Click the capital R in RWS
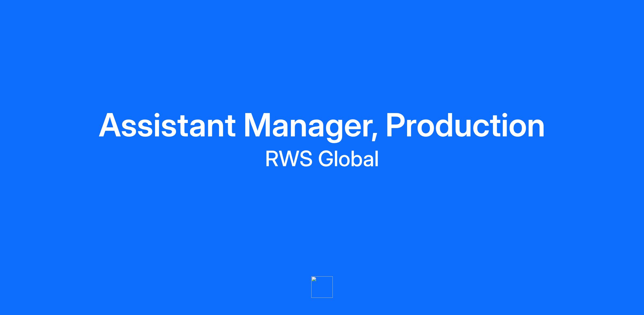The image size is (644, 315). pos(272,159)
